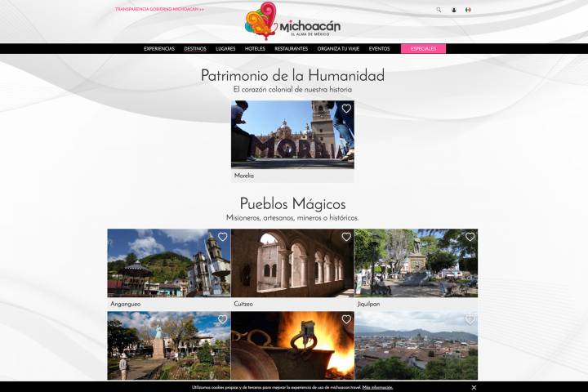
Task: Open the Experiencias menu
Action: pos(159,49)
